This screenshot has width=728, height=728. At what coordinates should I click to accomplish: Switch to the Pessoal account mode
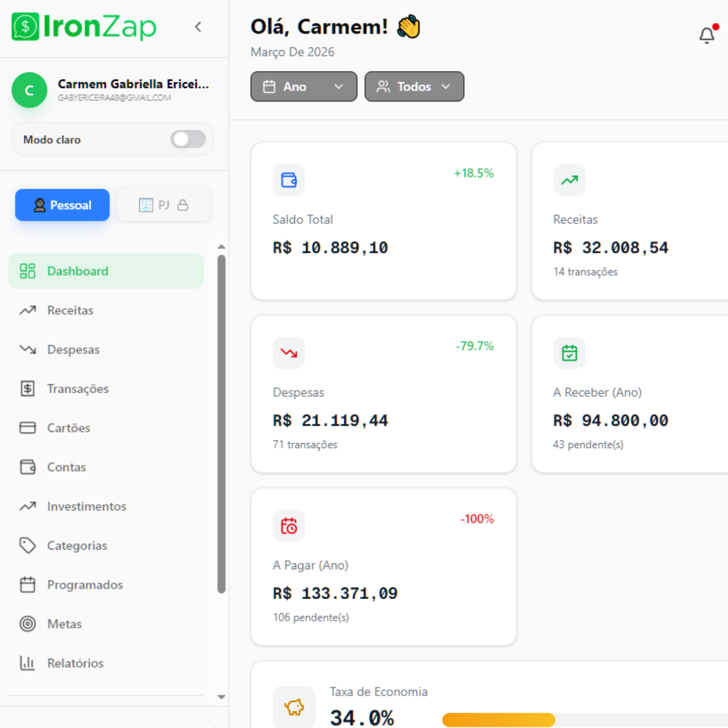tap(62, 205)
